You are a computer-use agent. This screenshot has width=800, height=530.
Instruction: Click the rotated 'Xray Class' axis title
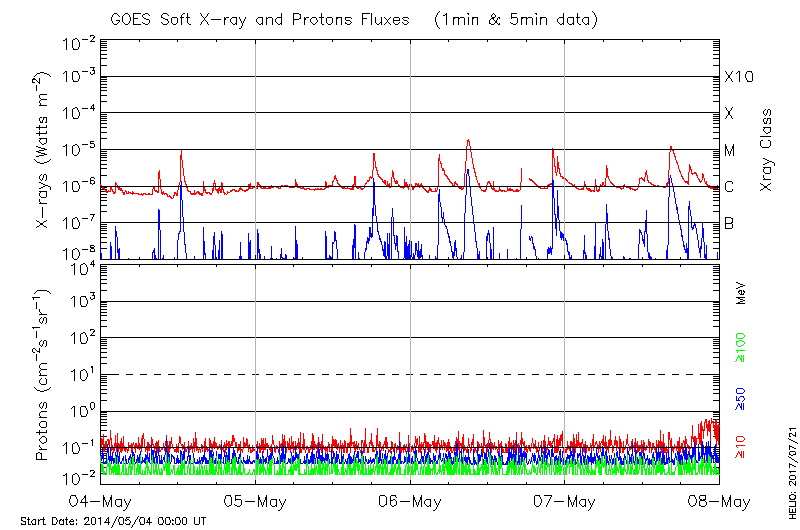click(767, 150)
